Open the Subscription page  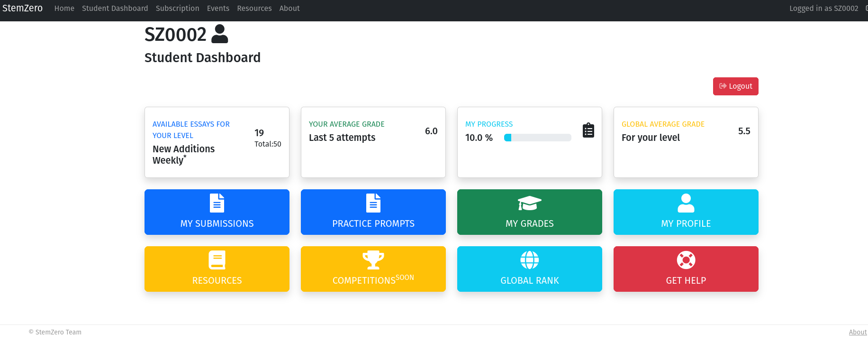point(178,9)
